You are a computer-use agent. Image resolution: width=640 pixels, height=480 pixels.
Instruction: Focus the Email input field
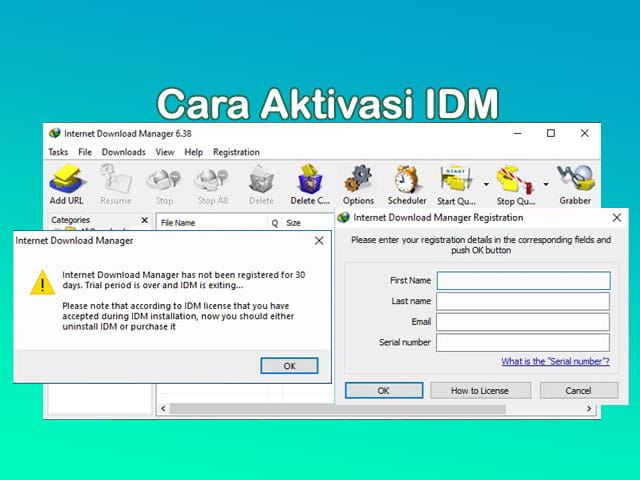pyautogui.click(x=523, y=322)
